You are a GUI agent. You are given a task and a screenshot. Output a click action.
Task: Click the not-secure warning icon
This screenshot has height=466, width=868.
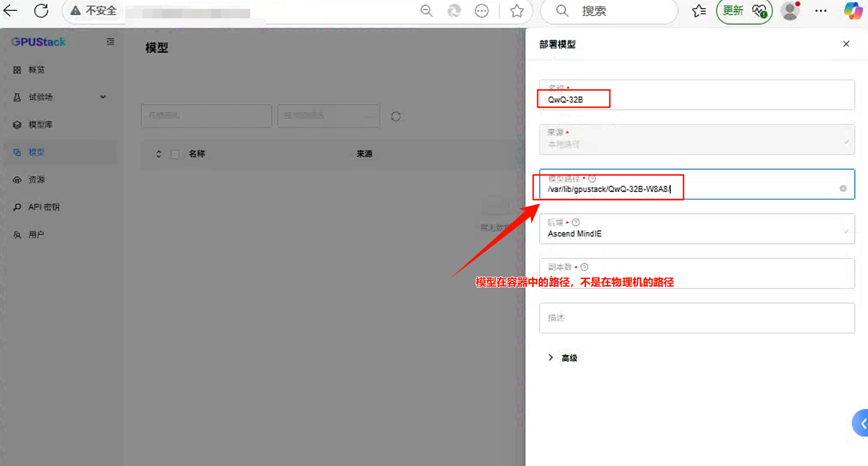75,10
